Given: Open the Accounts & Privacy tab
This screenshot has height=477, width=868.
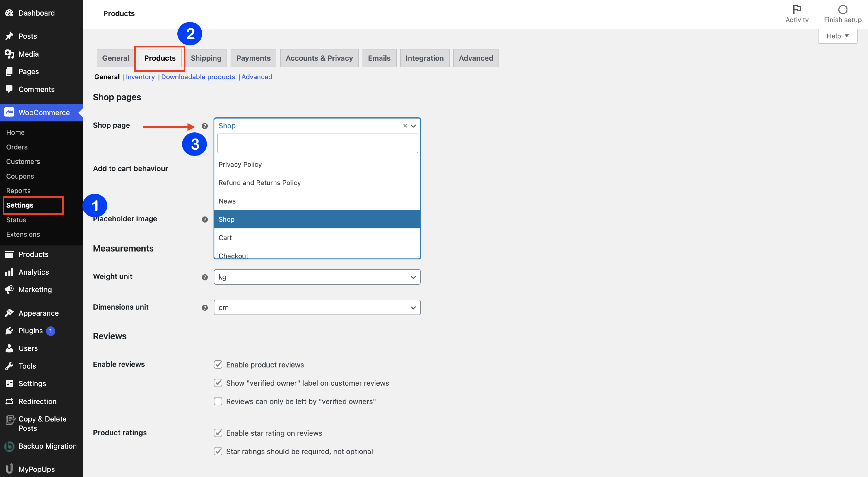Looking at the screenshot, I should tap(319, 58).
